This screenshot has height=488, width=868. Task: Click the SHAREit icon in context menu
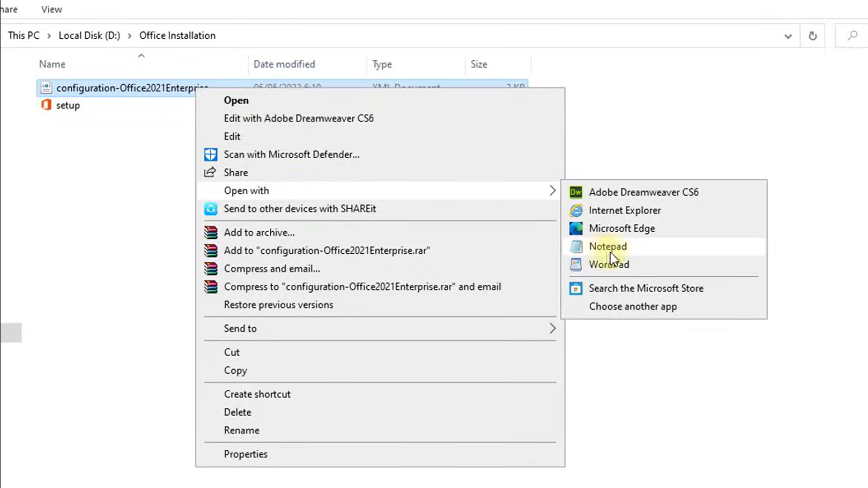coord(211,209)
